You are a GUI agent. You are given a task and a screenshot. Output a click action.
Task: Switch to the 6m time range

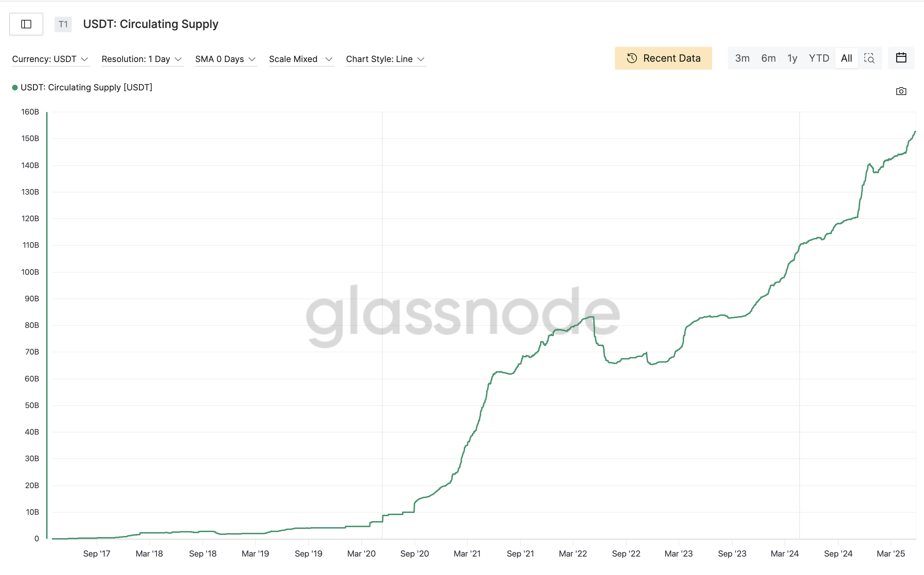pos(768,58)
